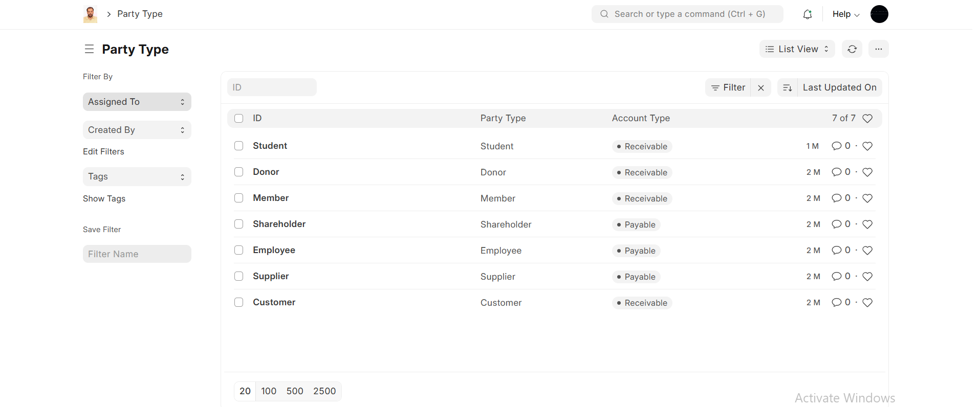Open the Help menu

[x=845, y=14]
